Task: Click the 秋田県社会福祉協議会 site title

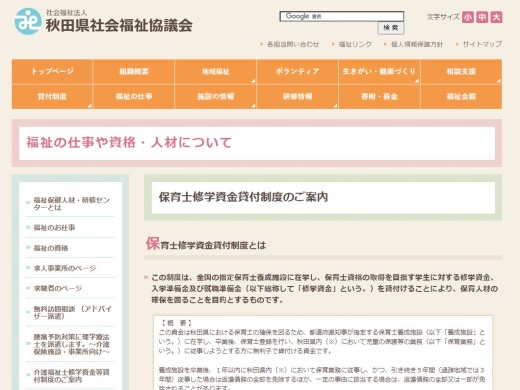Action: (119, 25)
